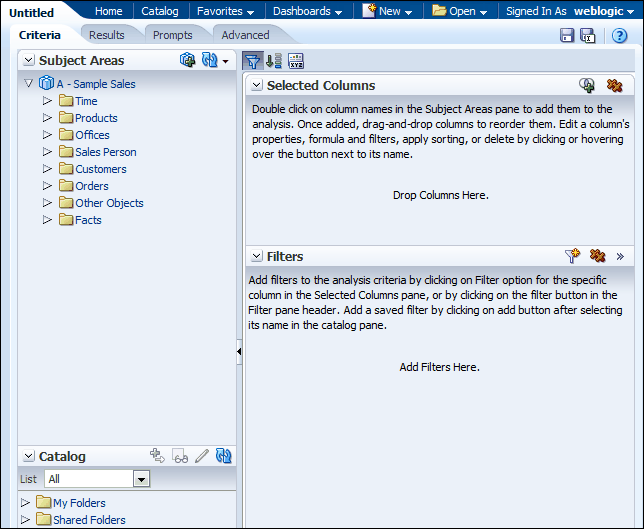Click the Subject Areas refresh icon
This screenshot has width=644, height=529.
[x=209, y=60]
